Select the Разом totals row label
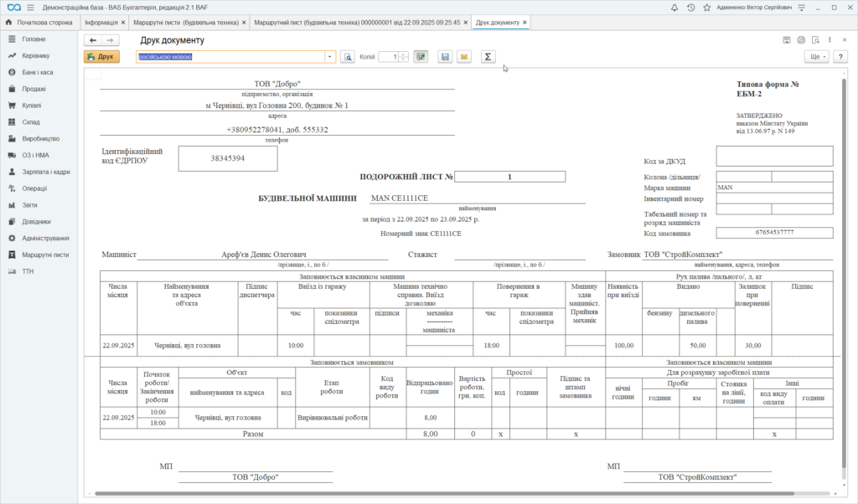This screenshot has width=858, height=504. pyautogui.click(x=253, y=434)
